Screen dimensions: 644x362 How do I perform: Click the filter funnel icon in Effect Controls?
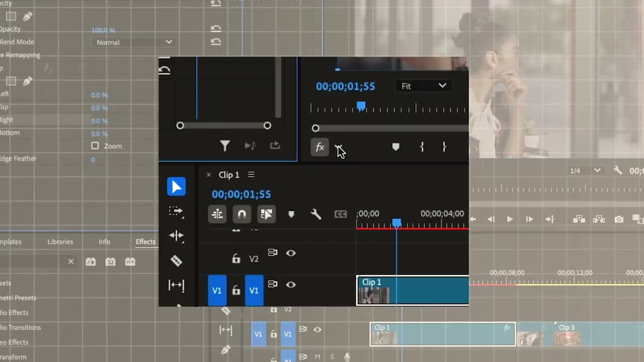225,146
